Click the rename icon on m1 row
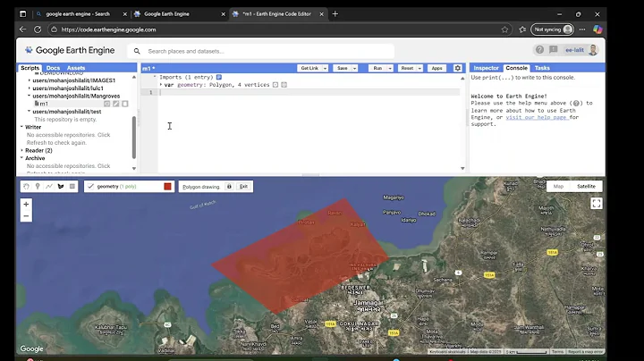 [115, 104]
